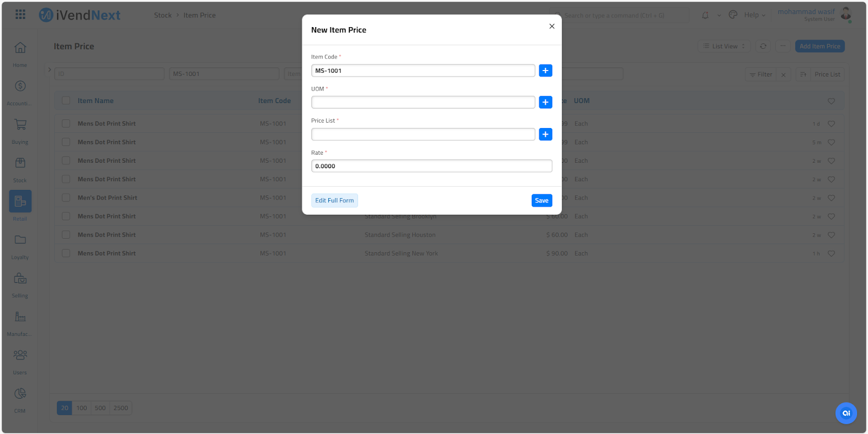This screenshot has height=434, width=868.
Task: Select page size 2500
Action: 121,408
